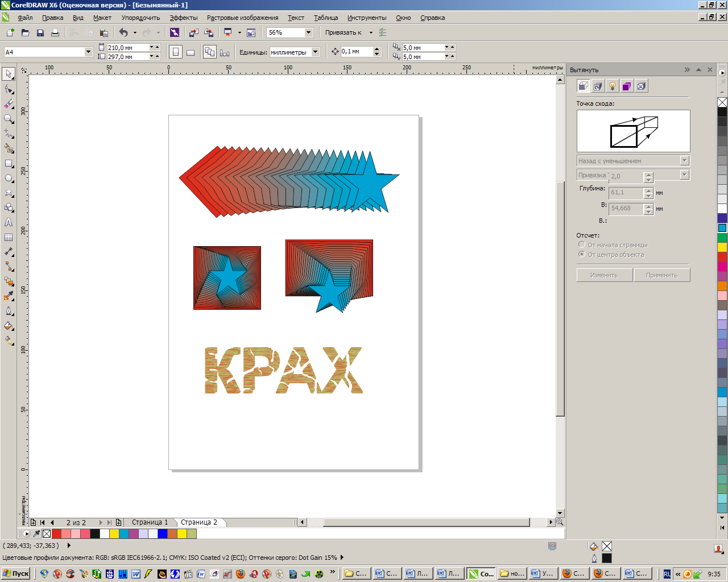728x582 pixels.
Task: Select the Ellipse tool
Action: click(x=9, y=178)
